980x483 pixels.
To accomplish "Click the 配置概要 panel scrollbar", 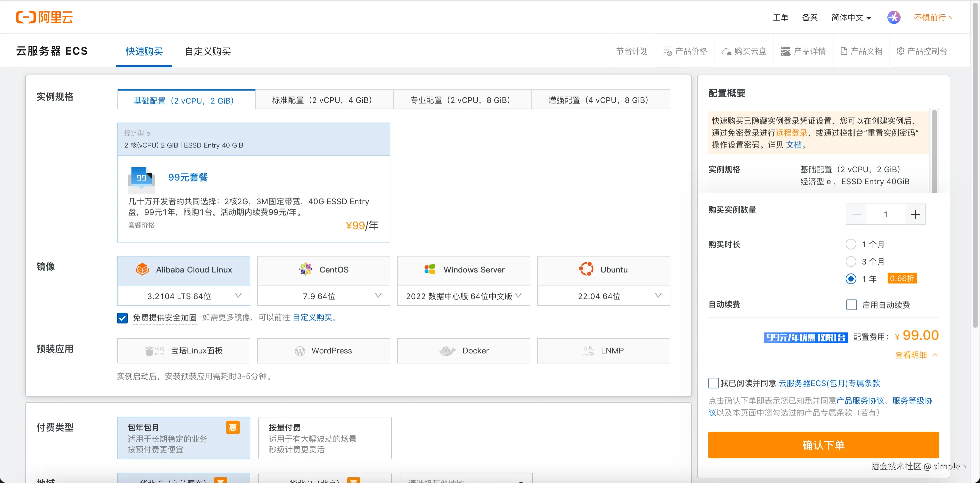I will [934, 151].
